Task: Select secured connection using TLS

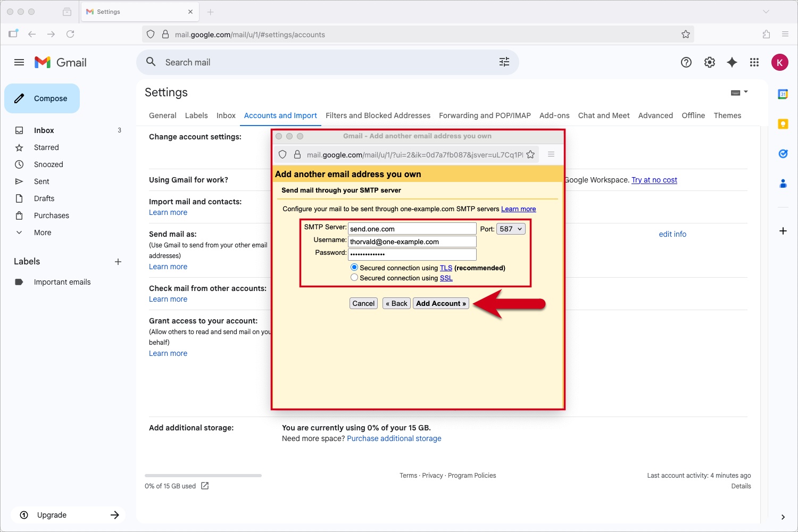Action: click(354, 268)
